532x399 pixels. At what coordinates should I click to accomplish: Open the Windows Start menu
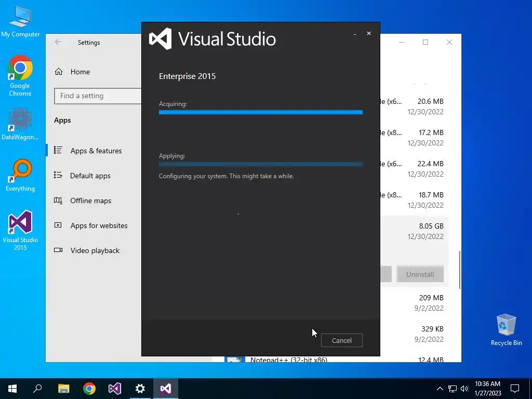click(12, 389)
